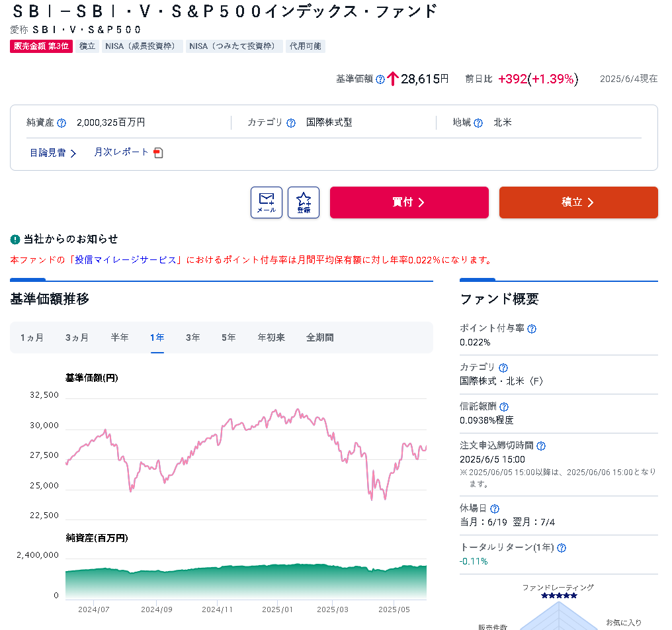Select the 3ヵ月 chart period tab
The image size is (672, 630).
coord(77,337)
